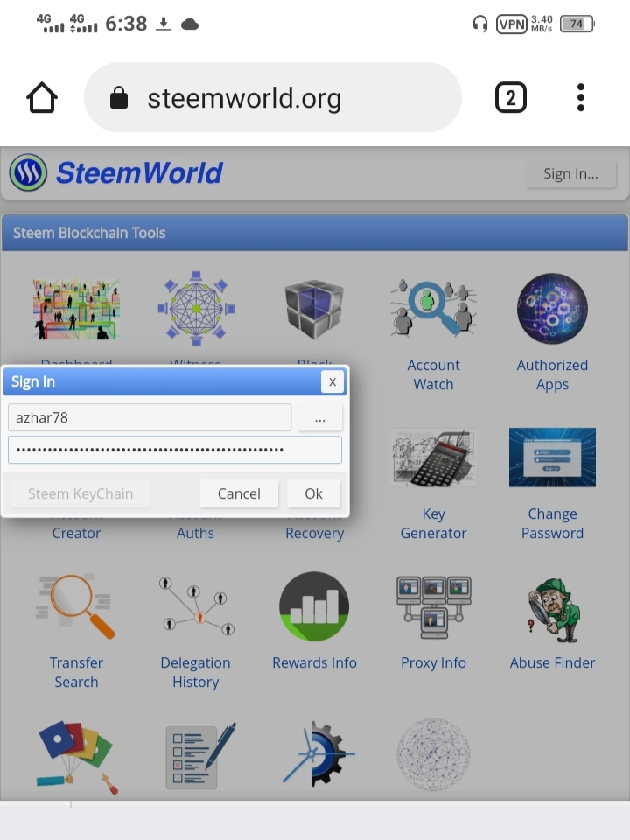This screenshot has height=840, width=630.
Task: Click the Account Auths link
Action: pyautogui.click(x=195, y=533)
